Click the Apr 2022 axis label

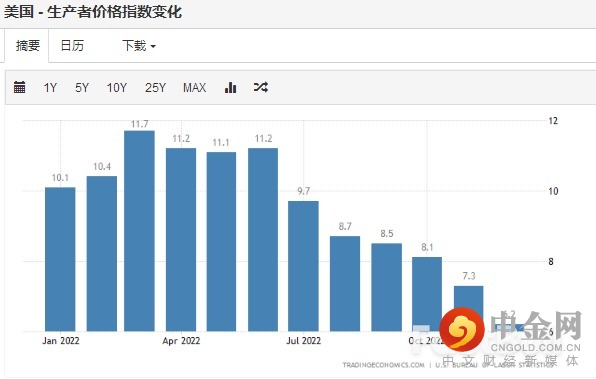pos(181,341)
